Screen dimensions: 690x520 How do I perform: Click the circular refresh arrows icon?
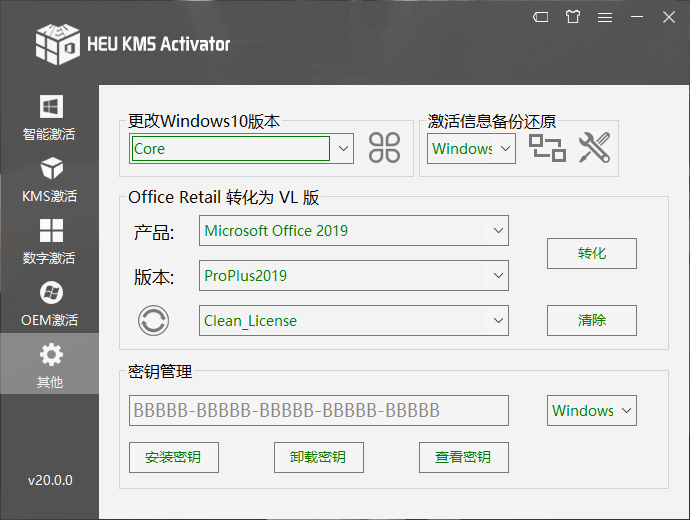click(x=153, y=321)
